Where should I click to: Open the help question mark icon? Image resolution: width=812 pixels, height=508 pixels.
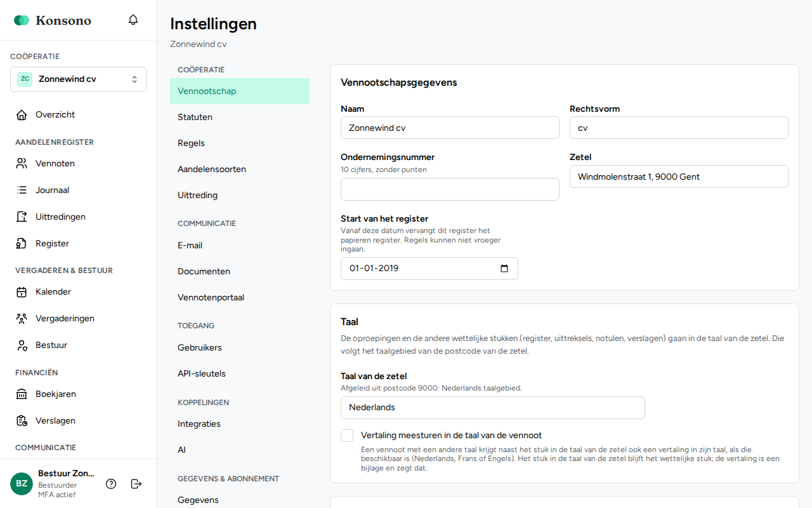coord(111,484)
